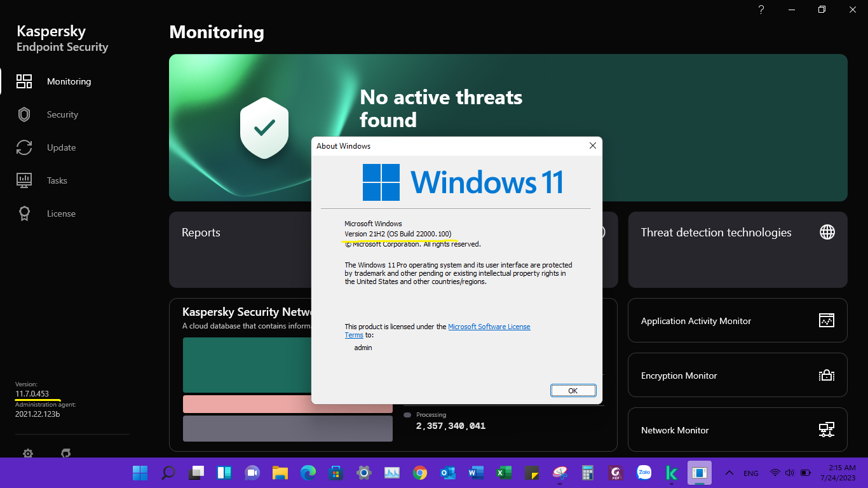Screen dimensions: 868x488
Task: Open Kaspersky settings gear icon
Action: 28,453
